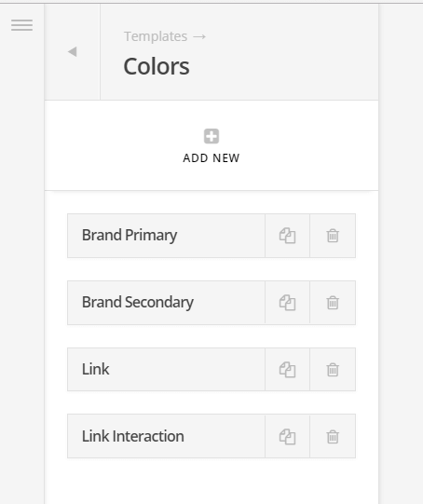The image size is (423, 504).
Task: Duplicate the Brand Secondary color
Action: click(287, 303)
